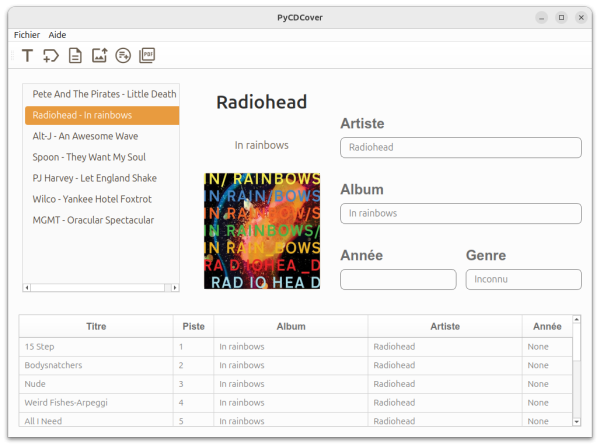Image resolution: width=600 pixels, height=447 pixels.
Task: Click the Genre input field
Action: (x=523, y=280)
